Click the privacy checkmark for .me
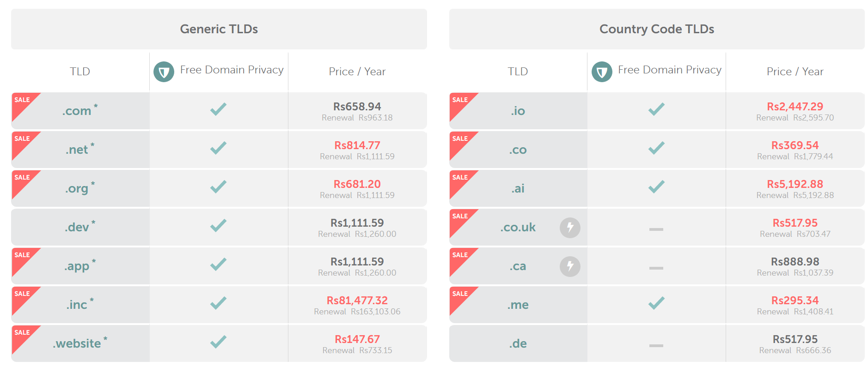Image resolution: width=868 pixels, height=367 pixels. point(656,303)
